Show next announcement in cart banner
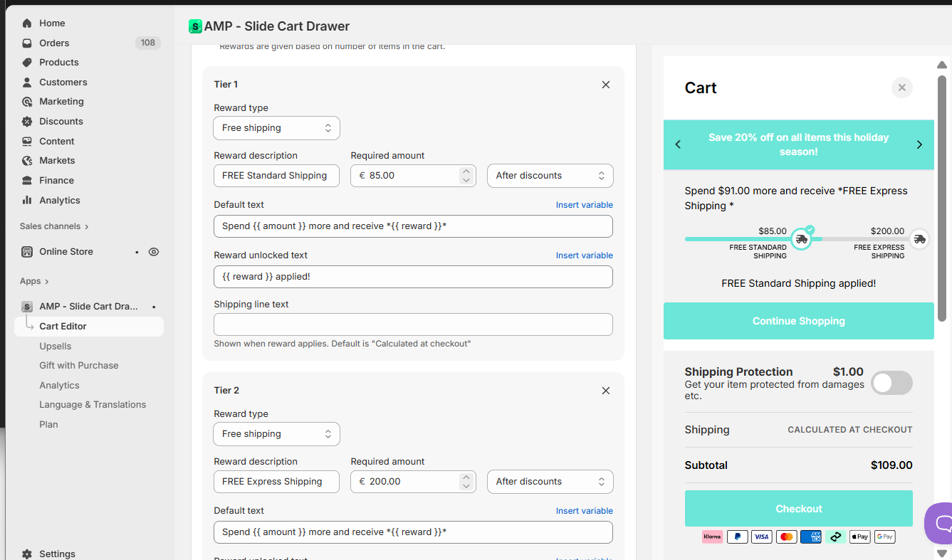The image size is (952, 560). pos(919,144)
